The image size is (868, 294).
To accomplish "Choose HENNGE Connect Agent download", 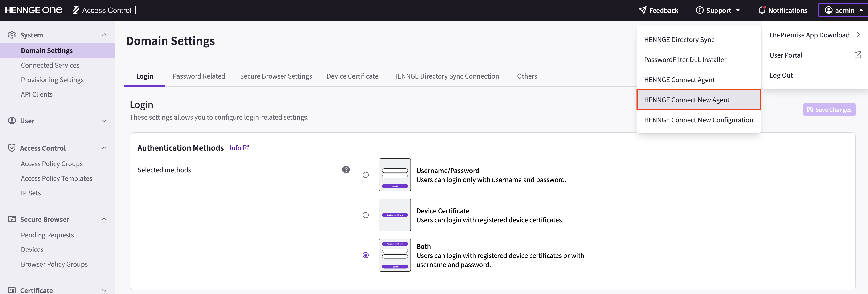I will pyautogui.click(x=698, y=80).
